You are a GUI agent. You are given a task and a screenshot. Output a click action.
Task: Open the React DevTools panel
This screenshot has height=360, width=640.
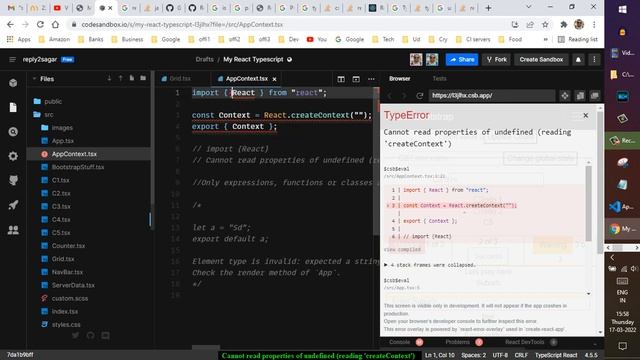tap(525, 342)
